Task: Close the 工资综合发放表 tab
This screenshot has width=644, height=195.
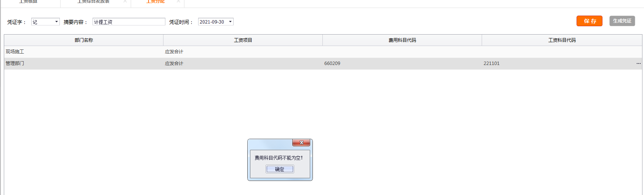Action: (125, 2)
